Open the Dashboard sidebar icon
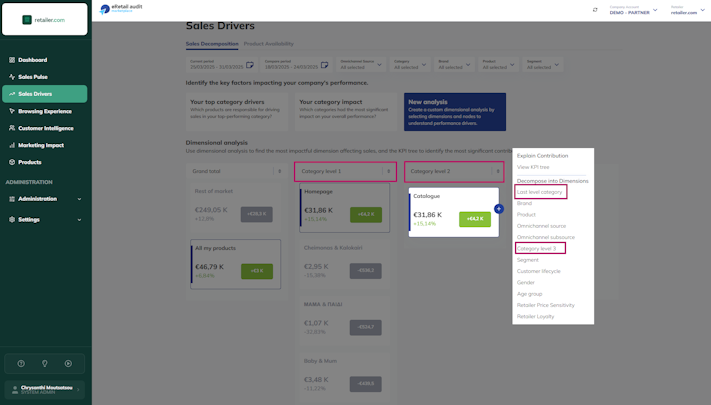The width and height of the screenshot is (711, 405). [12, 60]
